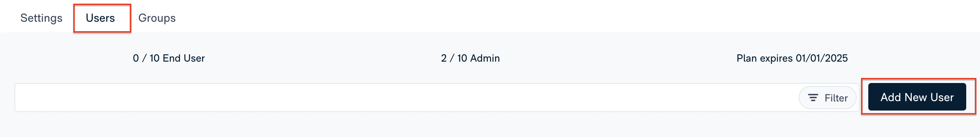Viewport: 980px width, 137px height.
Task: Click the Add New User button
Action: click(x=917, y=97)
